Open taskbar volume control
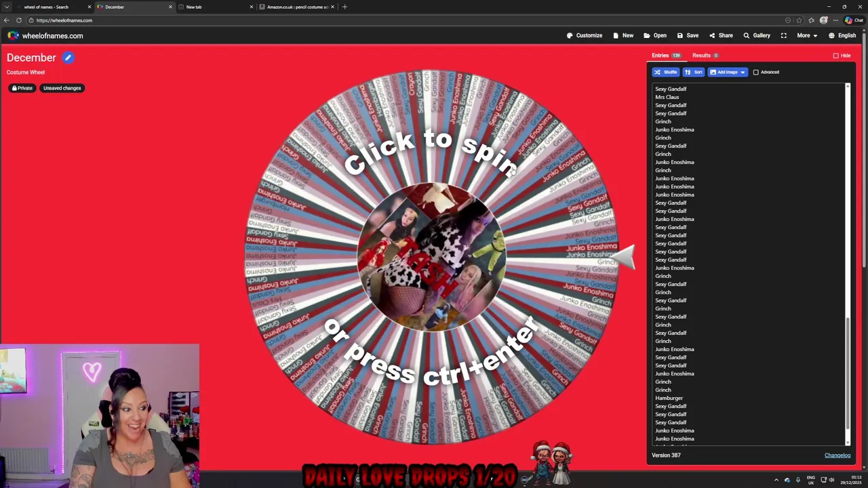 [831, 480]
